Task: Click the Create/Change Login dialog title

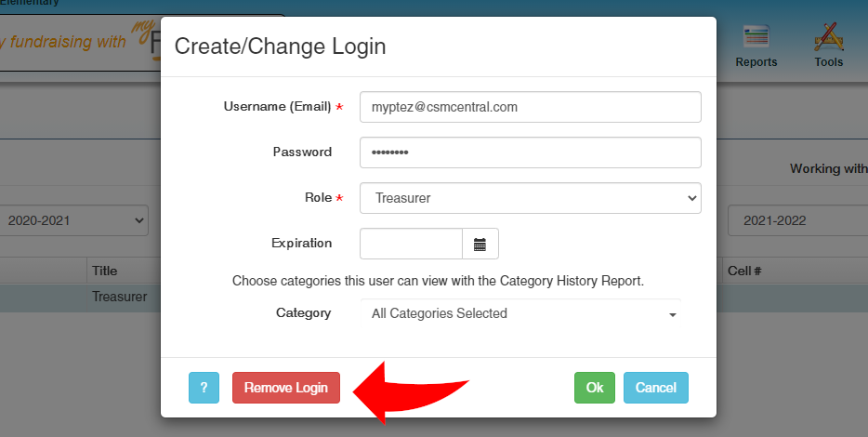Action: click(x=281, y=46)
